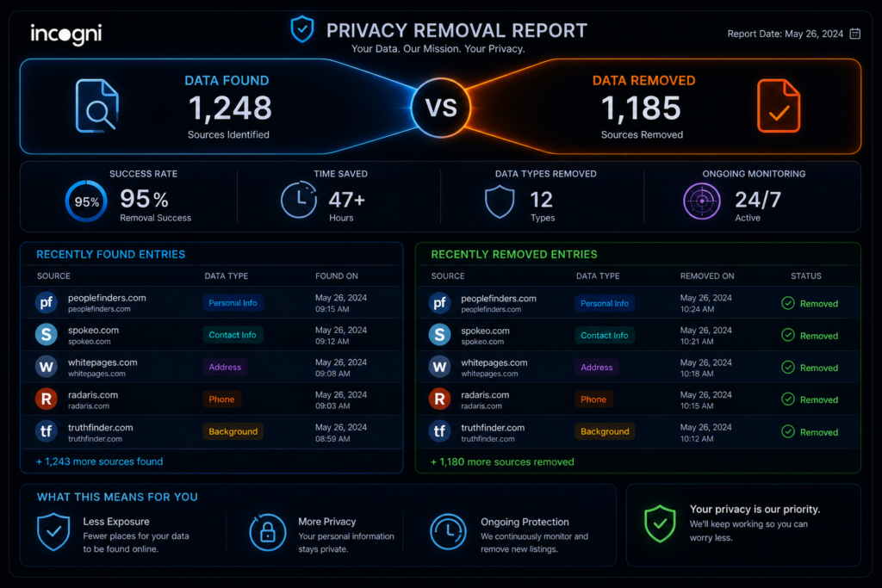This screenshot has height=588, width=882.
Task: Click the Address tag in found entries
Action: [225, 367]
